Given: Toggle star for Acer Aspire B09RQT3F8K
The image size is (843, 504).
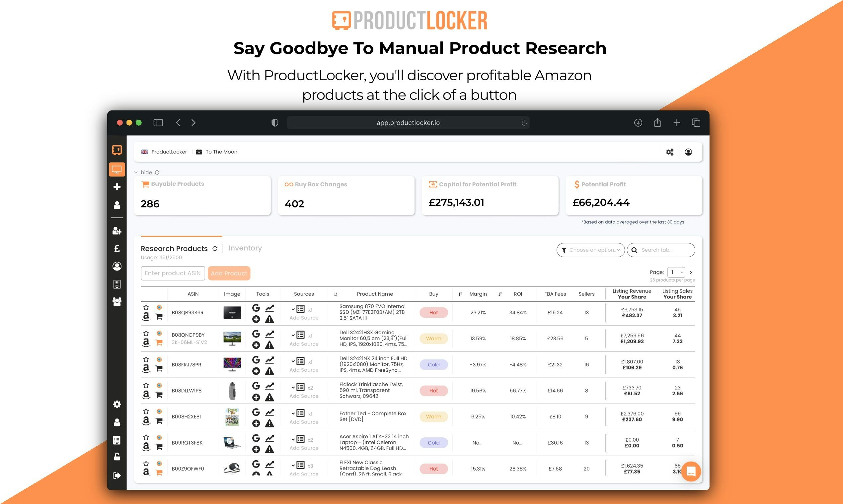Looking at the screenshot, I should (146, 437).
